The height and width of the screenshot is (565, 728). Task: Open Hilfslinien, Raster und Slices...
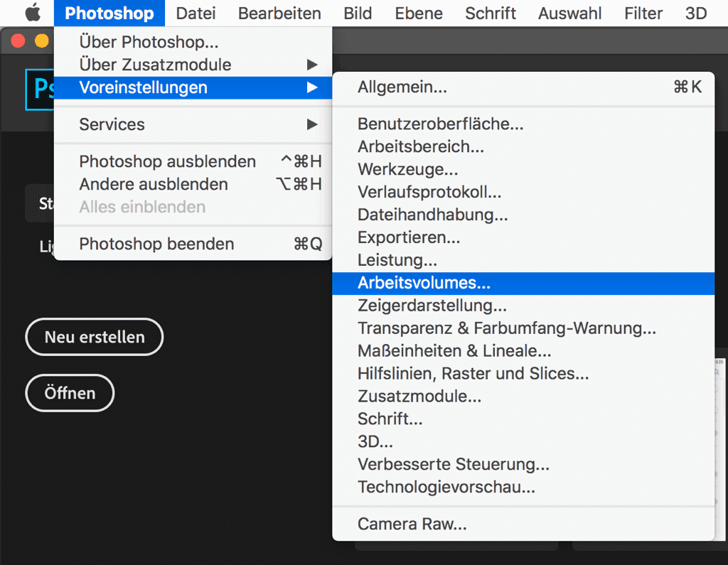tap(523, 374)
